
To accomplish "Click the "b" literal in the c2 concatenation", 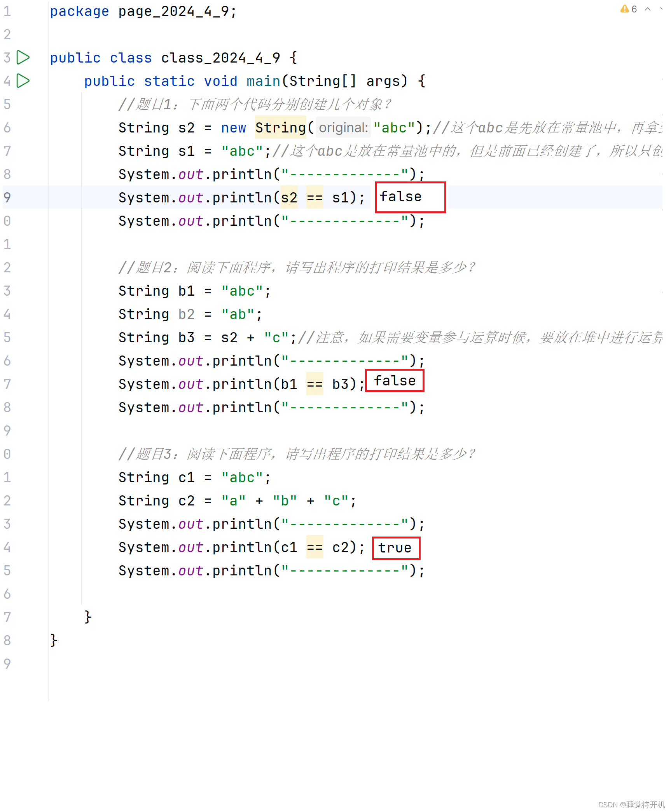I will [x=285, y=501].
